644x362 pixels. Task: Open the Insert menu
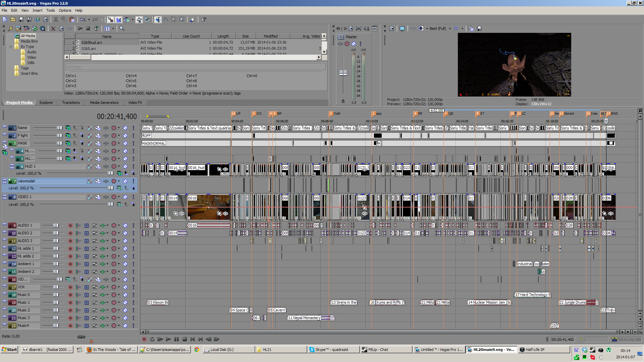(x=37, y=10)
